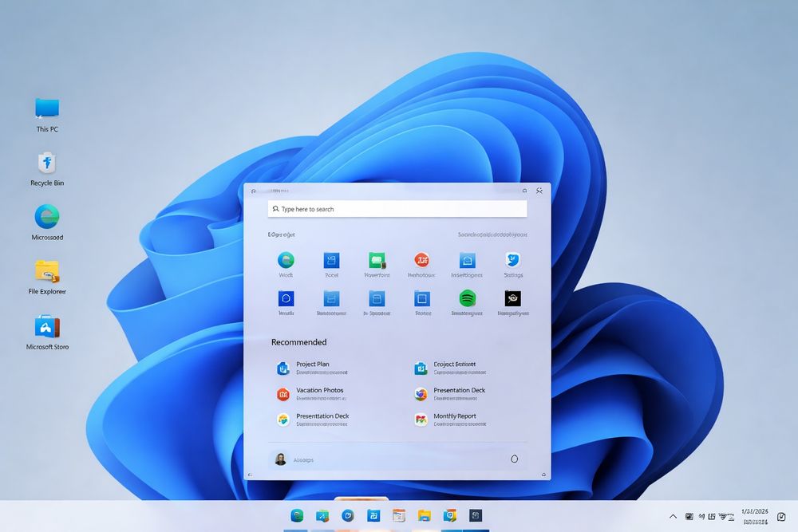
Task: Open the taskbar date and time clock
Action: point(755,516)
